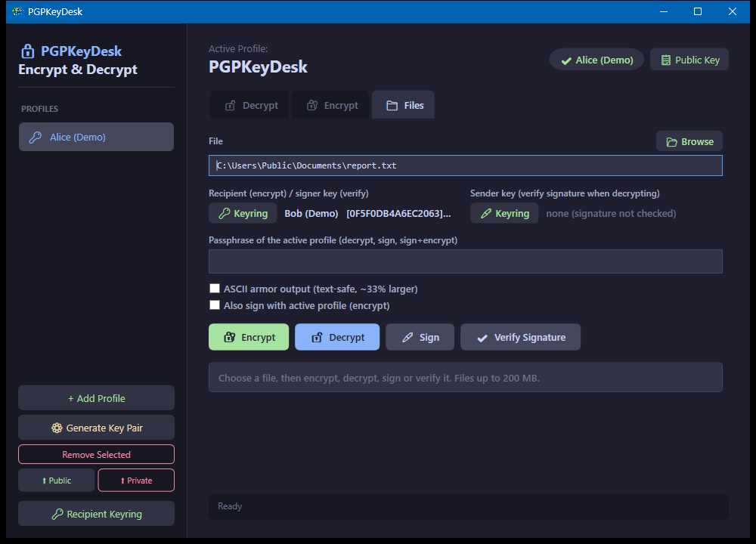
Task: Click the folder icon on the Files tab
Action: pos(392,106)
